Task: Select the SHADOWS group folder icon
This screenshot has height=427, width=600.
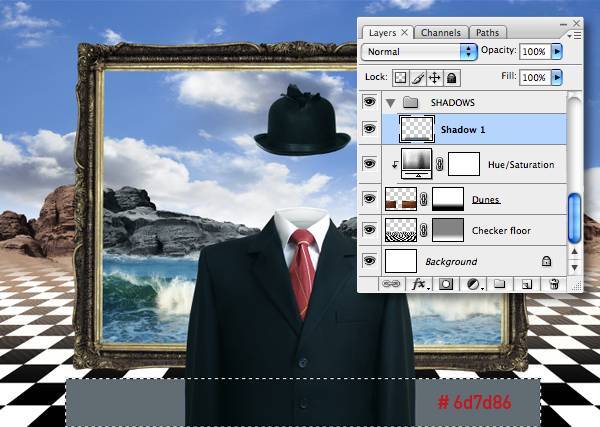Action: click(x=410, y=102)
